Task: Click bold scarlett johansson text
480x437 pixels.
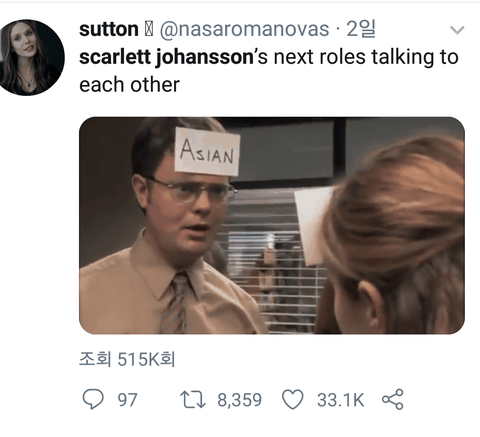Action: pyautogui.click(x=166, y=57)
